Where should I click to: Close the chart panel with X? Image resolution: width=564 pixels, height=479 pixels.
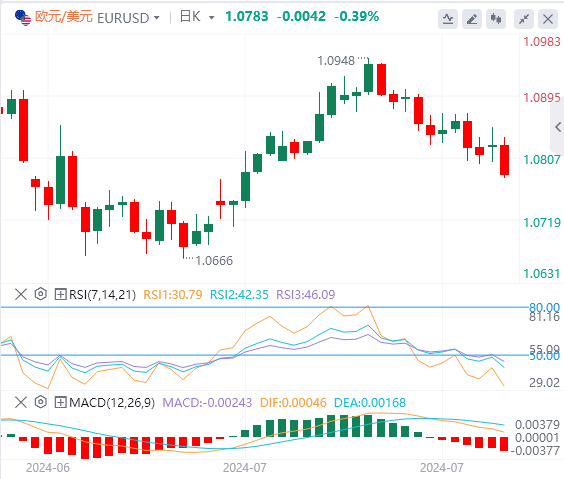click(x=548, y=19)
